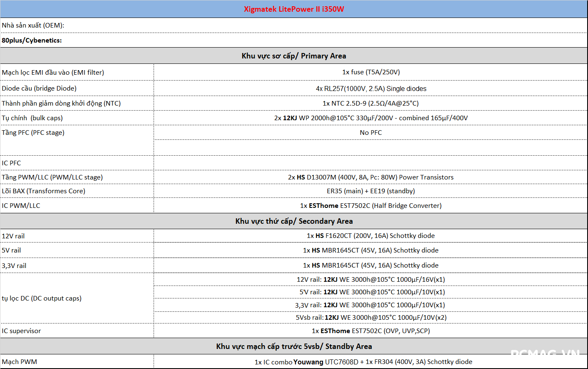Click 'Tầng PWM/LLC (PWM/LLC stage)' label
This screenshot has width=588, height=369.
click(52, 177)
